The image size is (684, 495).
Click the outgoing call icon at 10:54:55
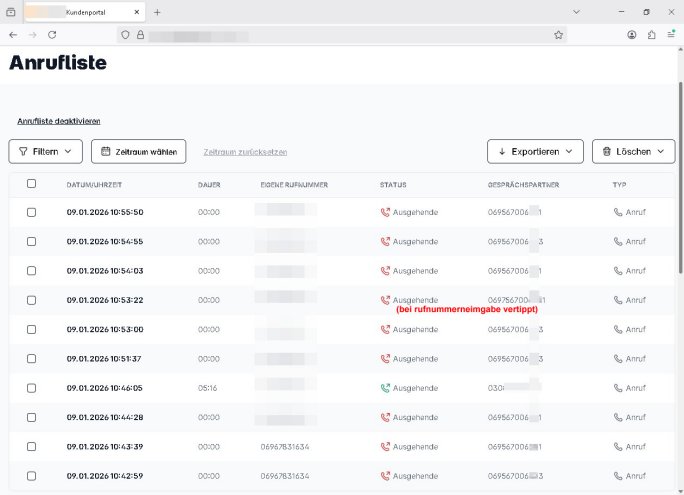(x=385, y=242)
